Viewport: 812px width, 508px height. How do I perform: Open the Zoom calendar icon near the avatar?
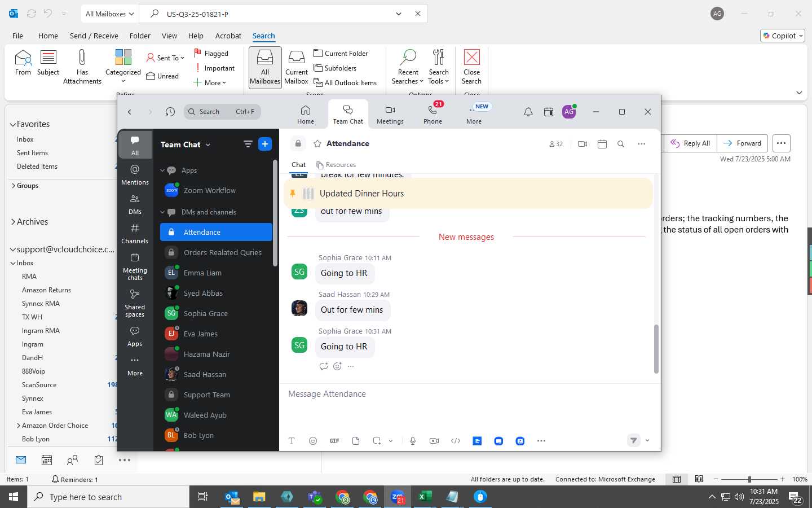[x=549, y=112]
